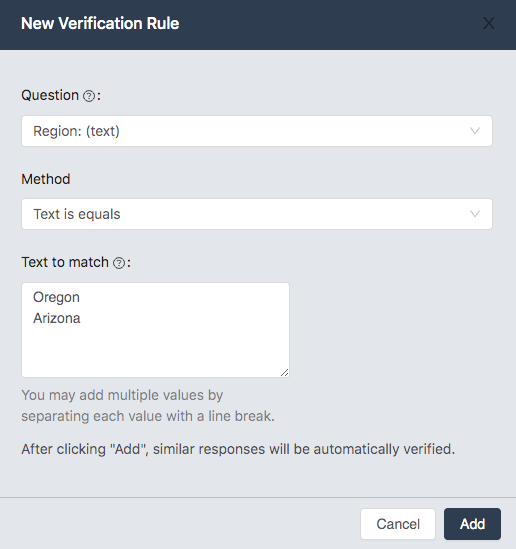Viewport: 516px width, 549px height.
Task: Open the Method dropdown showing Text is equals
Action: tap(257, 214)
